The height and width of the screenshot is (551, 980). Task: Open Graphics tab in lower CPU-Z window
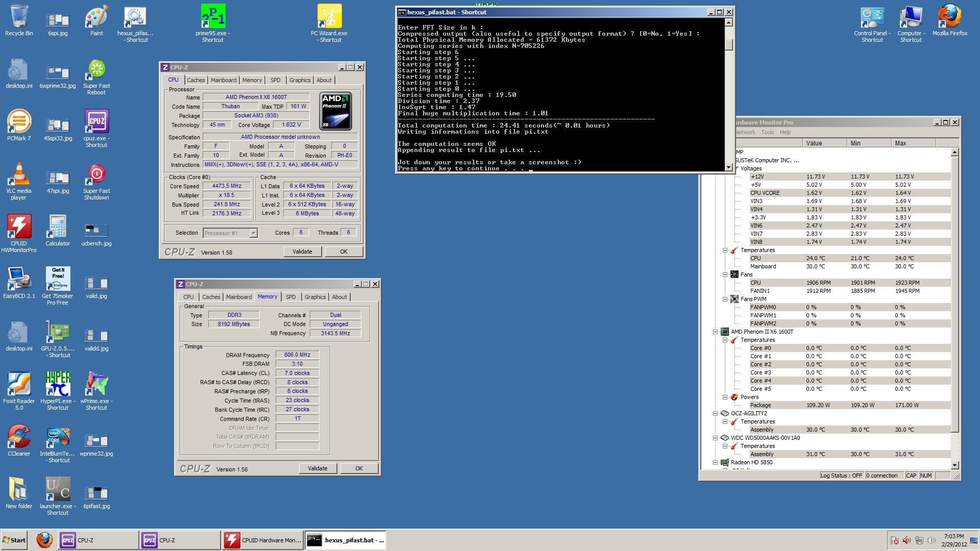[x=315, y=297]
